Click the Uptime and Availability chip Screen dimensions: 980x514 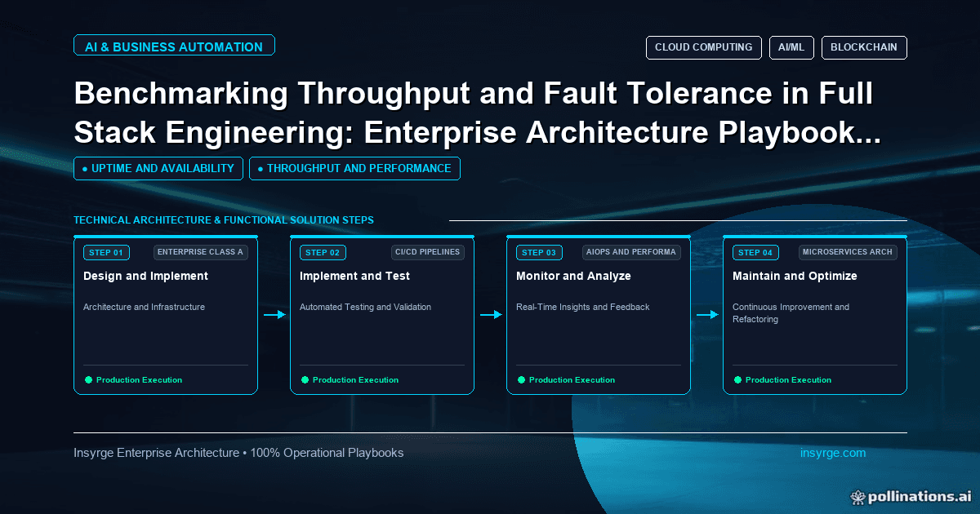click(x=158, y=168)
